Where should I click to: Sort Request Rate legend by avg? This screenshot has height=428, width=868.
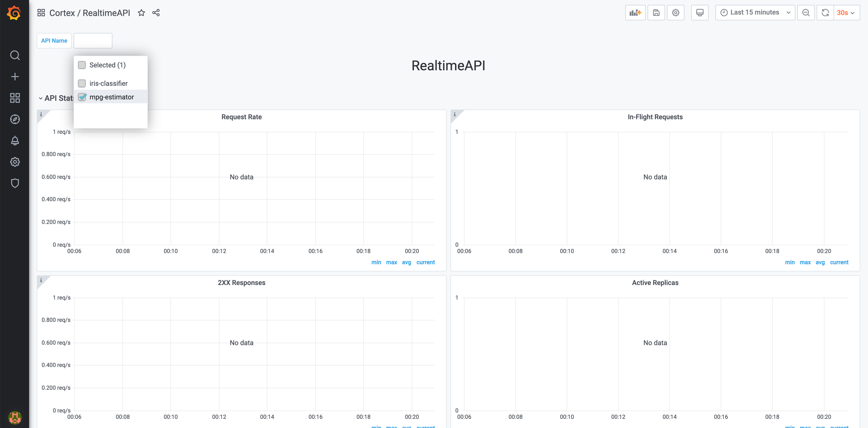[x=406, y=262]
